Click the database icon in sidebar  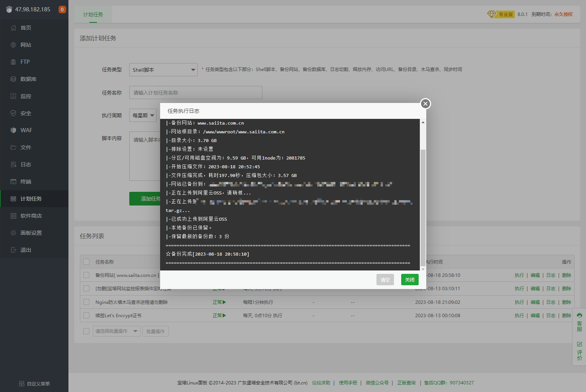[x=13, y=79]
